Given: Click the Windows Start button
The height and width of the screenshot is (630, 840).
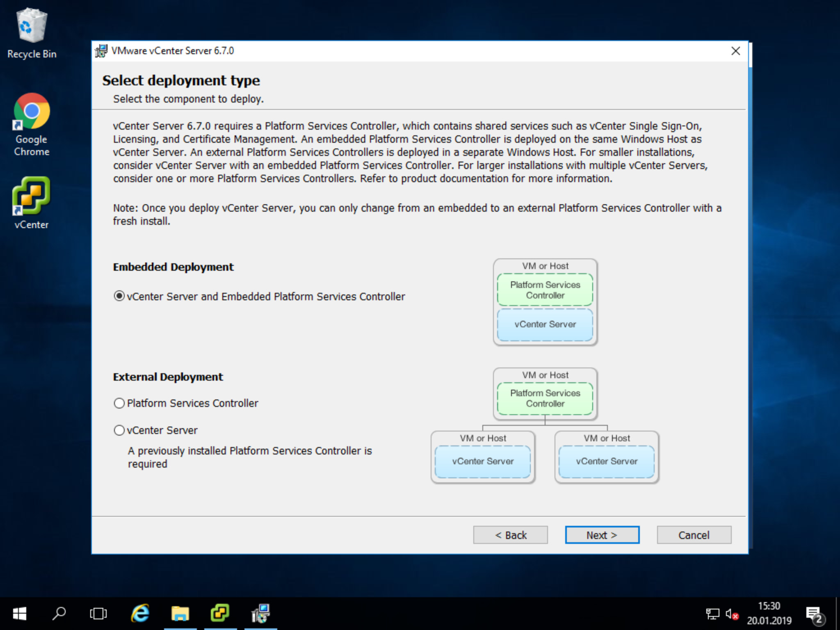Looking at the screenshot, I should pyautogui.click(x=19, y=614).
